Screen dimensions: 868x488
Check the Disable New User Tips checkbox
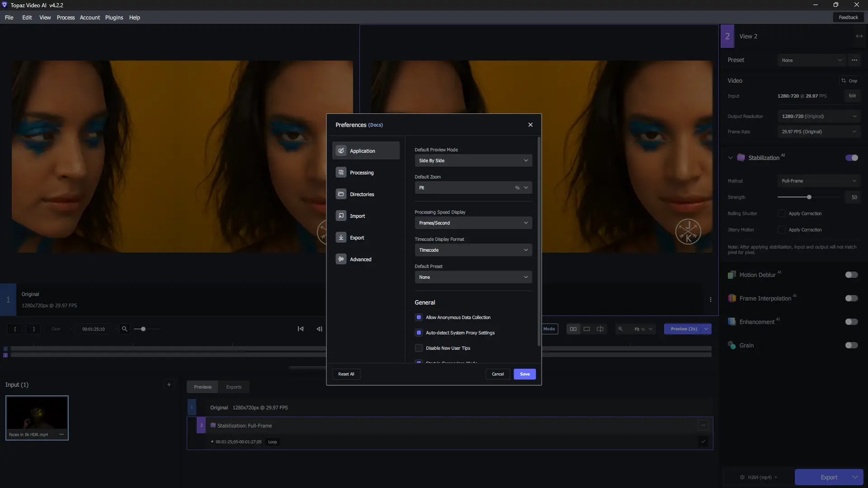pos(419,348)
